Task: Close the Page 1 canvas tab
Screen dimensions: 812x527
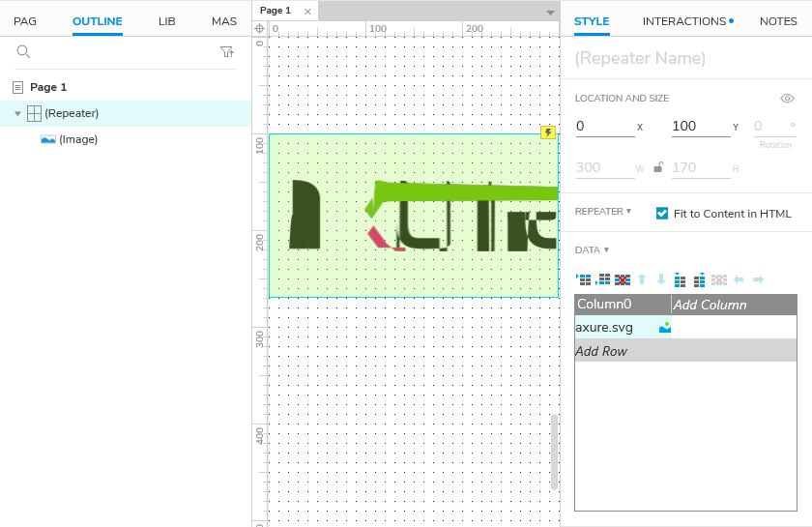Action: point(307,12)
